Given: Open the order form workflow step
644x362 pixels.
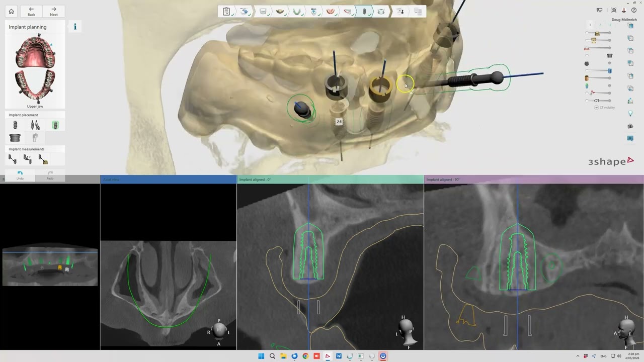Looking at the screenshot, I should 226,11.
